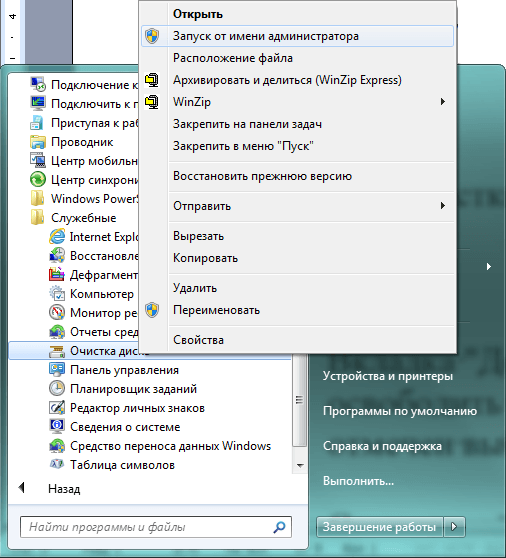Click the Windows PowerShell folder icon
The width and height of the screenshot is (506, 558).
point(38,199)
